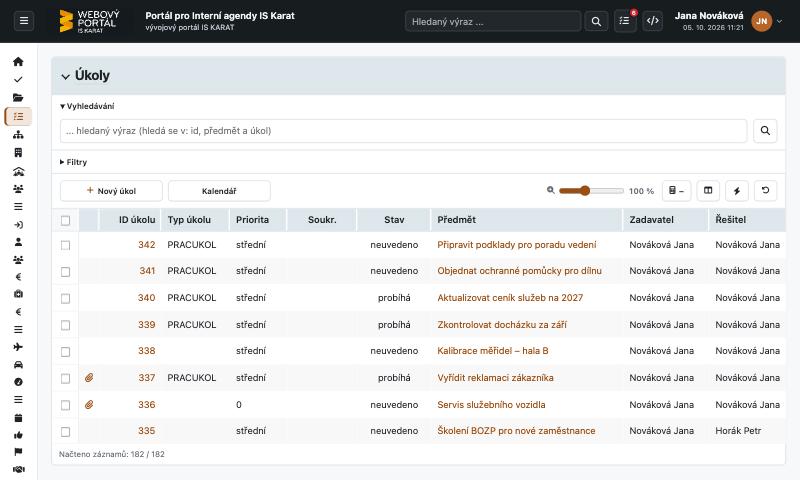Click the building icon in the sidebar

tap(18, 153)
